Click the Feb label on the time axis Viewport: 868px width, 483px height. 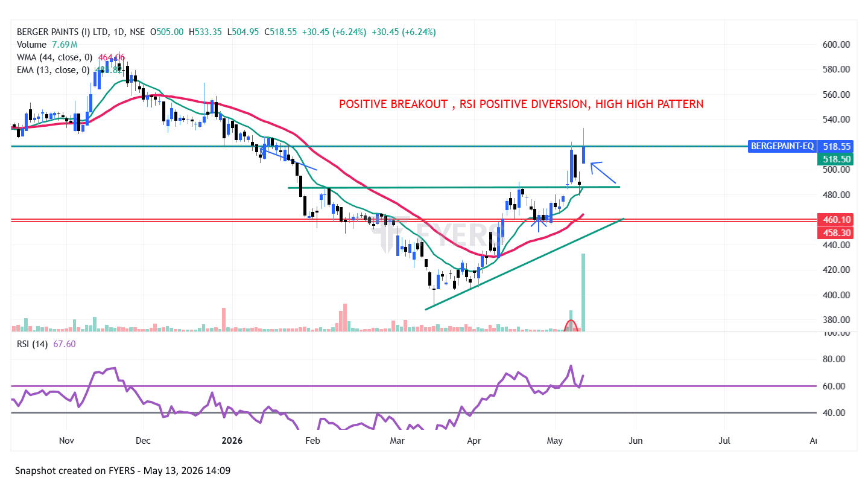click(312, 441)
